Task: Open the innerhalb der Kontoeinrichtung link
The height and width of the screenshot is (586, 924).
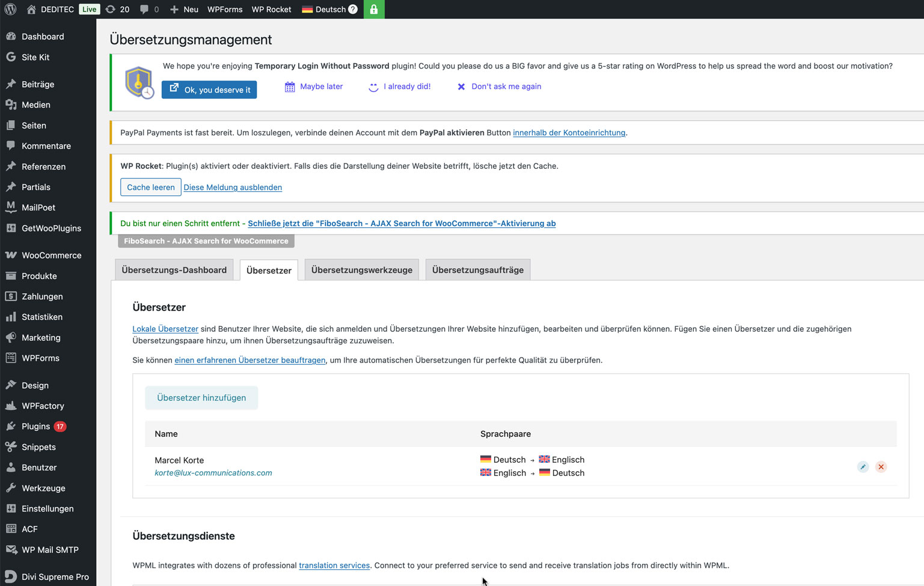Action: [x=569, y=133]
